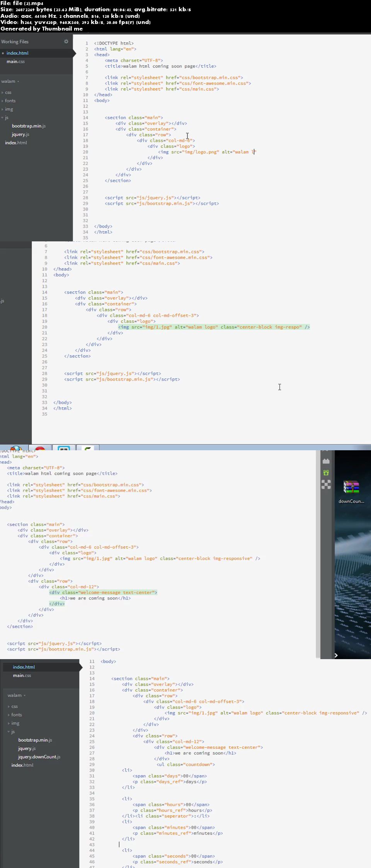Click the span class 'seconds' code line
The image size is (371, 868).
174,856
